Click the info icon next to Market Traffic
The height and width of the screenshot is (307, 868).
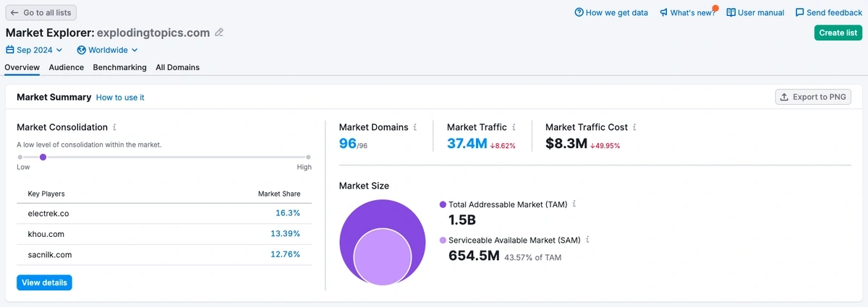click(x=514, y=127)
